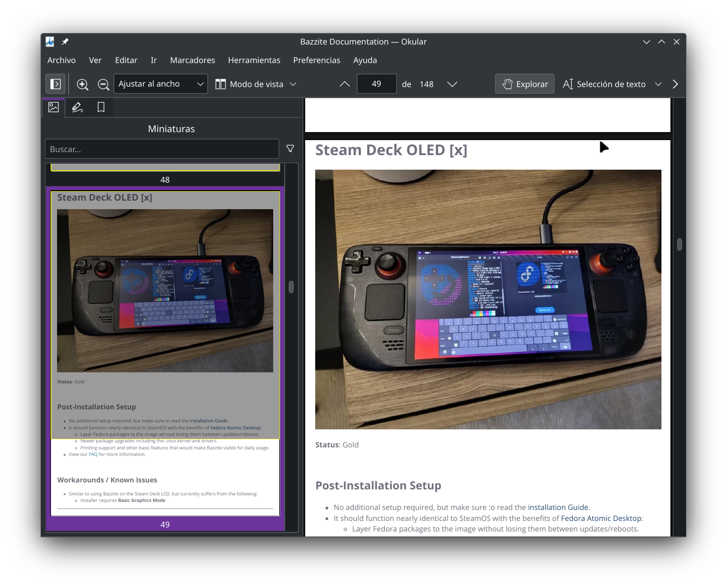Click the page number field showing 49
The image size is (728, 586).
click(x=377, y=84)
